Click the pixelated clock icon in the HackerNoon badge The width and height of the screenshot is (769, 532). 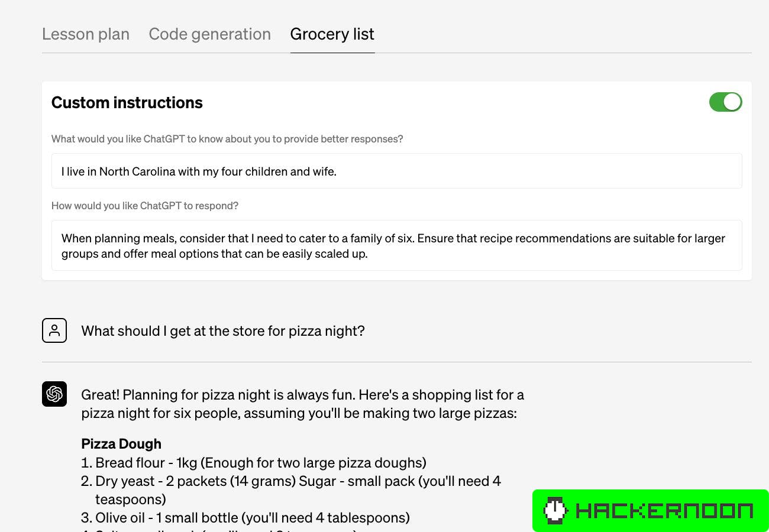click(x=555, y=510)
